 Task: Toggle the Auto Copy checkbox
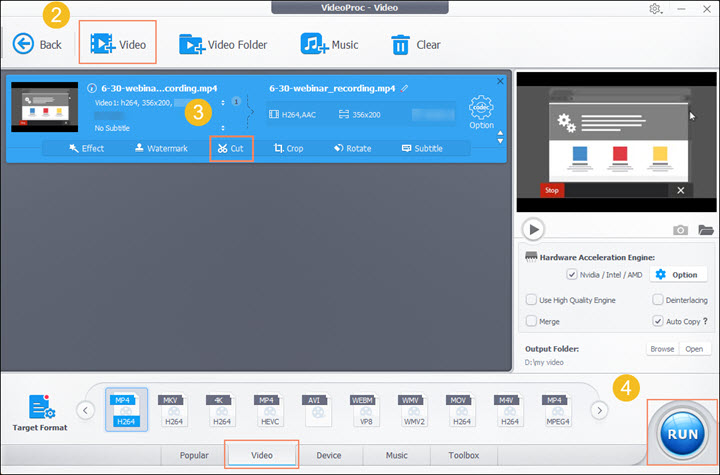(658, 321)
